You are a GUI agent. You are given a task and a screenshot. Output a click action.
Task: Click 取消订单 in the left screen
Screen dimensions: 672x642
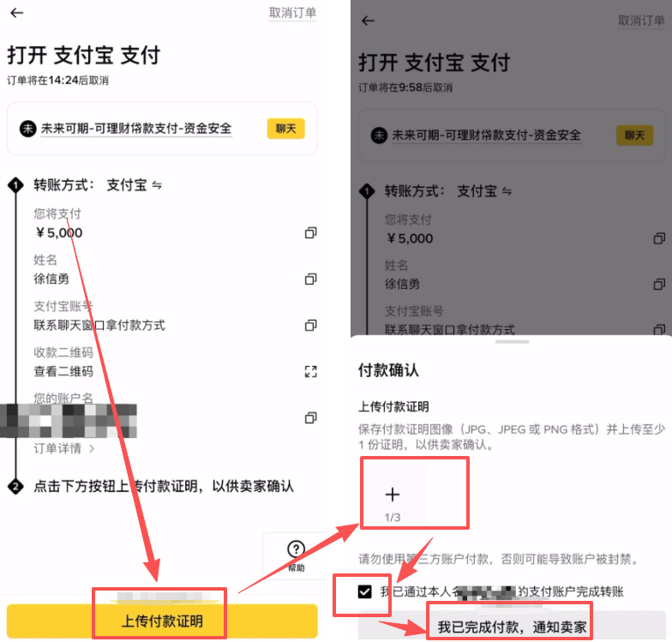pos(292,13)
